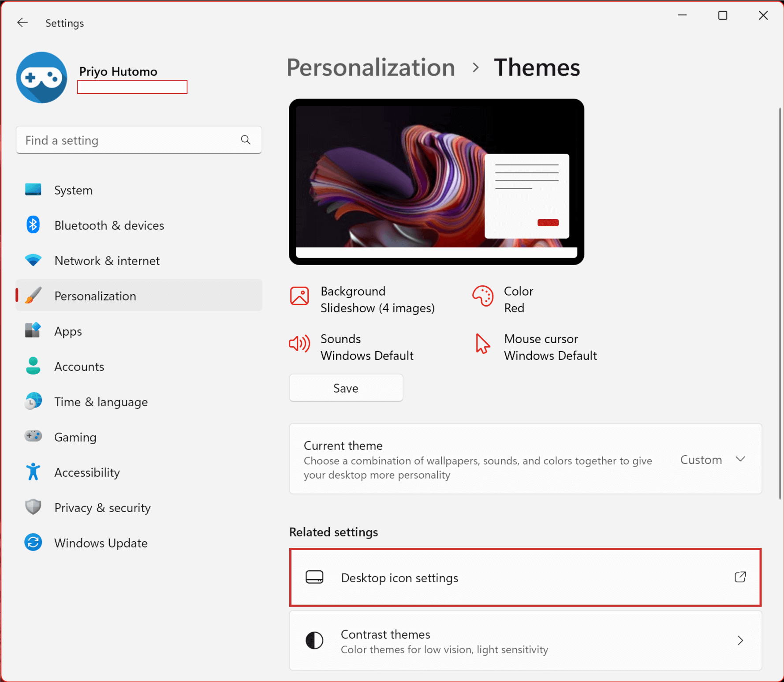Image resolution: width=784 pixels, height=682 pixels.
Task: Click the Accounts person icon
Action: (33, 366)
